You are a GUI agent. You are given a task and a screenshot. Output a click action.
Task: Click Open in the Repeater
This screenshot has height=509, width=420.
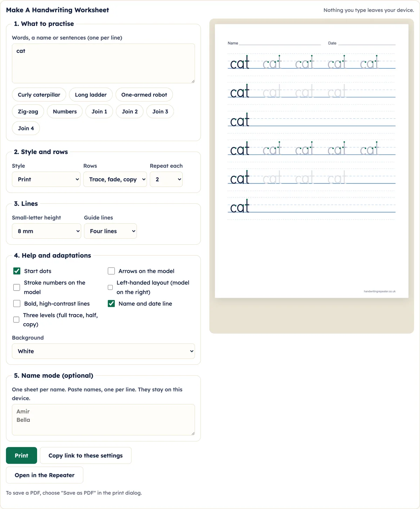[x=44, y=475]
